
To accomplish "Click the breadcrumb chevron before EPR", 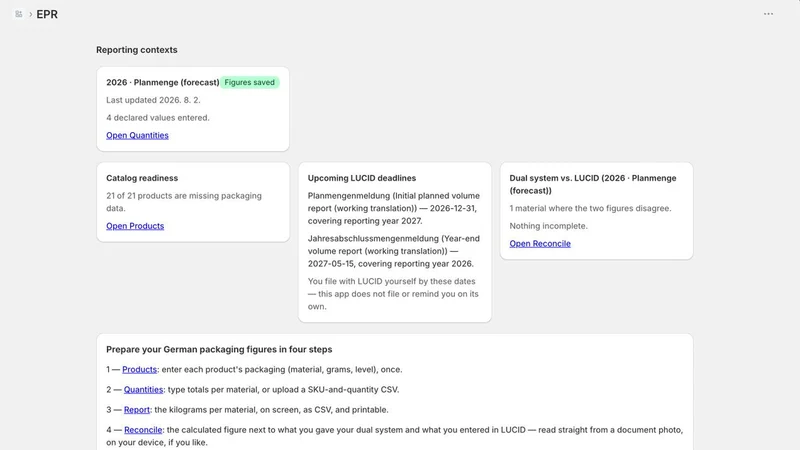I will point(31,14).
